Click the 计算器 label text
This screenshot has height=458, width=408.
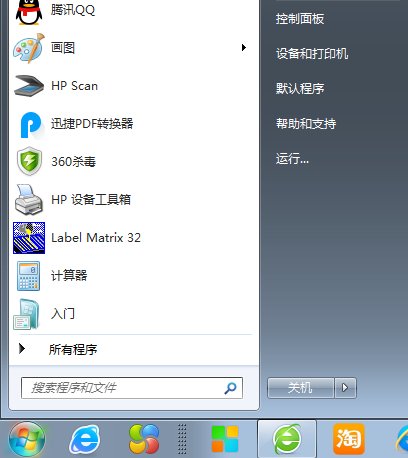tap(69, 276)
